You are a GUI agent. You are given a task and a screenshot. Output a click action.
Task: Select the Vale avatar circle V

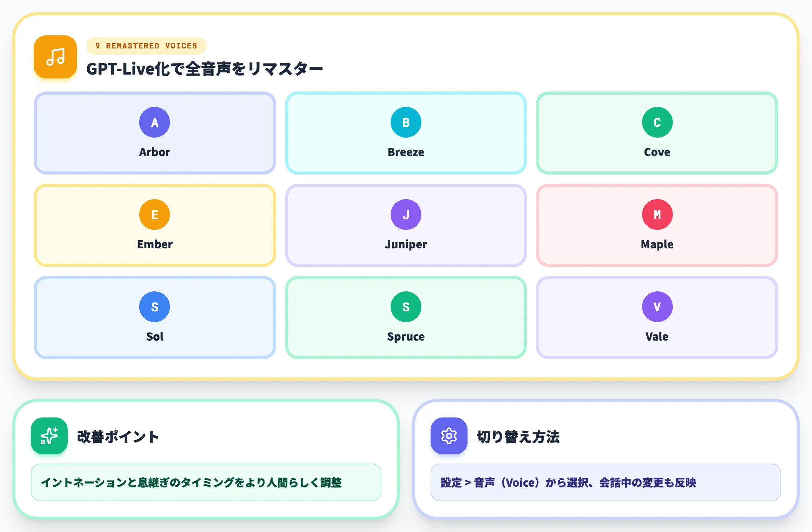point(657,307)
